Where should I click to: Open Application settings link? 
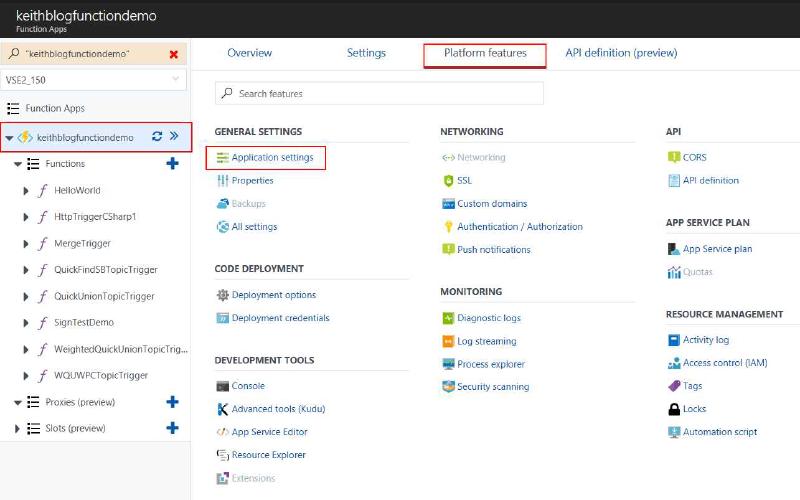click(x=272, y=158)
